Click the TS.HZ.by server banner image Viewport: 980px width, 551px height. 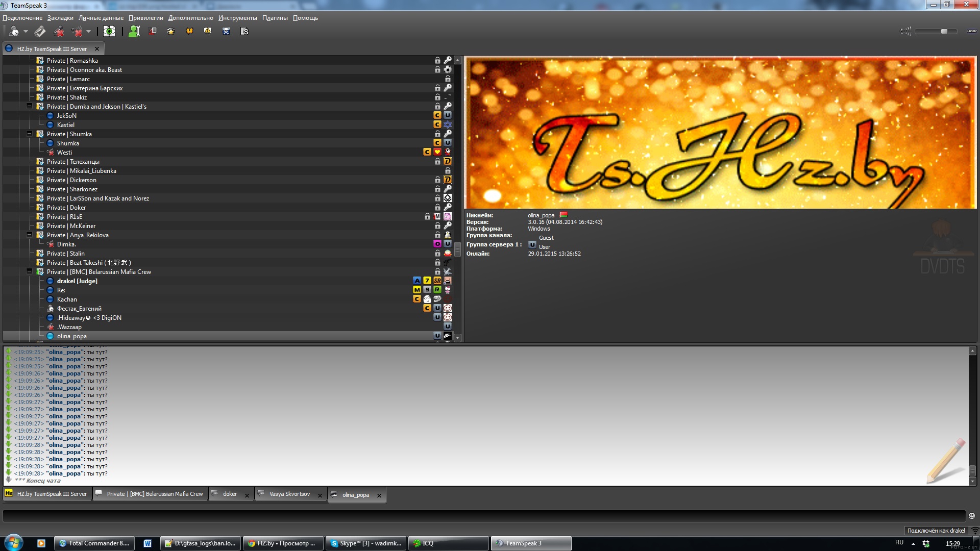click(x=720, y=133)
